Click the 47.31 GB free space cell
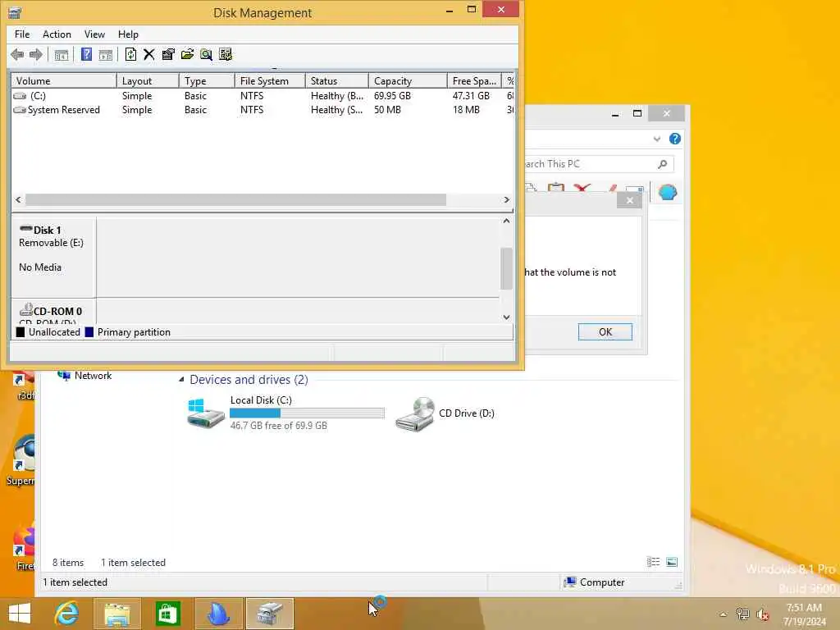Image resolution: width=840 pixels, height=630 pixels. coord(471,96)
